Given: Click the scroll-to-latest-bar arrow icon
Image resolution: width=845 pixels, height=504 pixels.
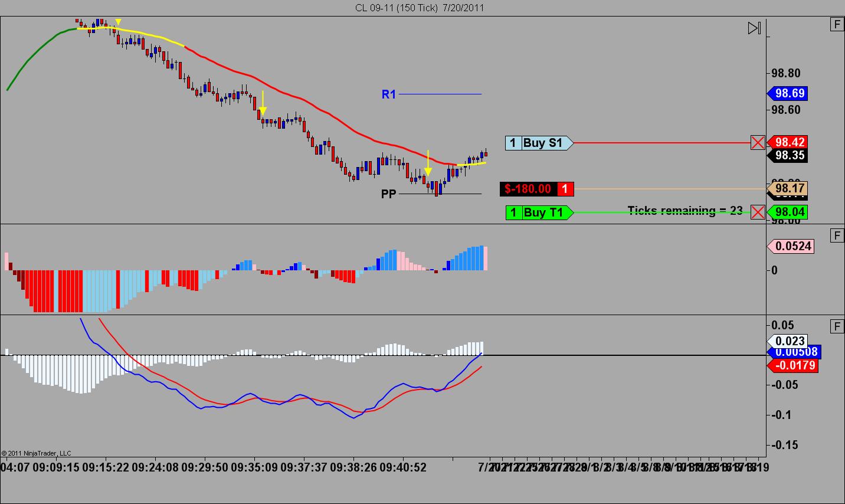Looking at the screenshot, I should click(754, 28).
